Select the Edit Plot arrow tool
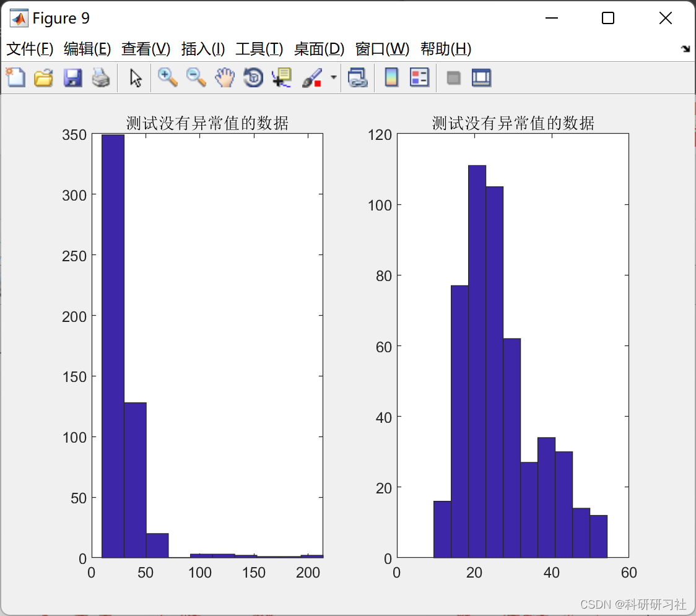This screenshot has height=616, width=696. (x=136, y=77)
